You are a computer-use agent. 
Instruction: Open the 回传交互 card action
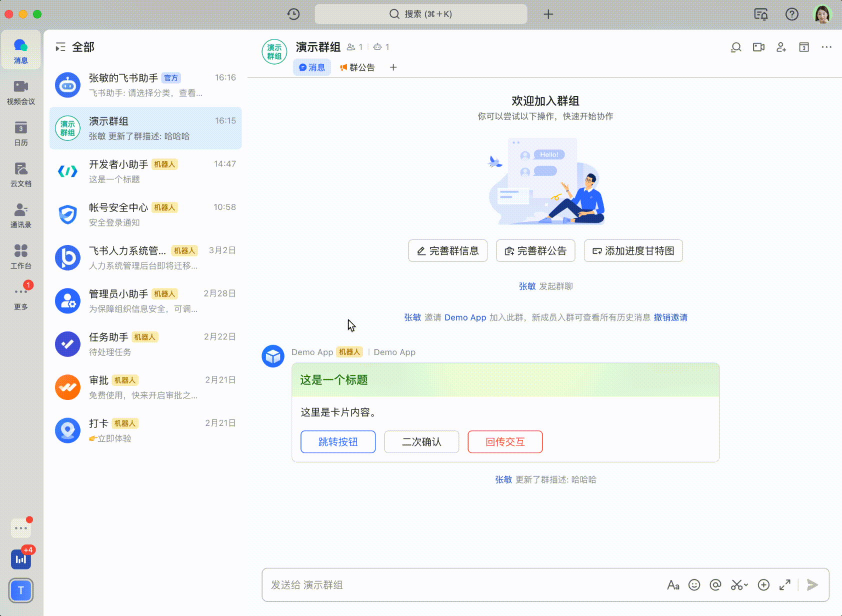point(504,441)
